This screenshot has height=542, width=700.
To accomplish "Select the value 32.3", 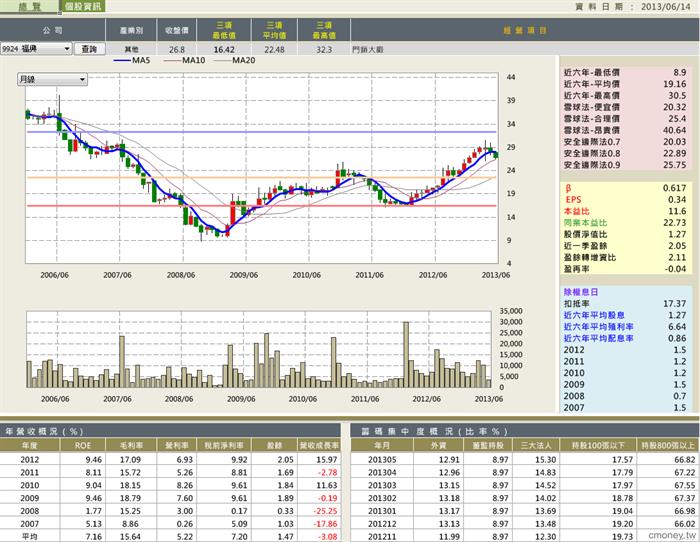I will point(324,50).
